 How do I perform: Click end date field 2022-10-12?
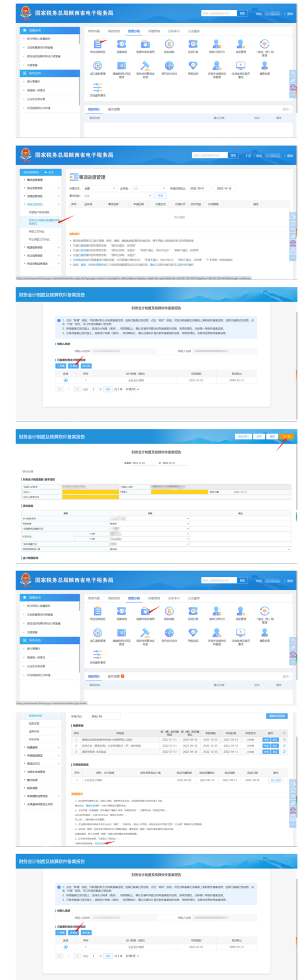225,188
